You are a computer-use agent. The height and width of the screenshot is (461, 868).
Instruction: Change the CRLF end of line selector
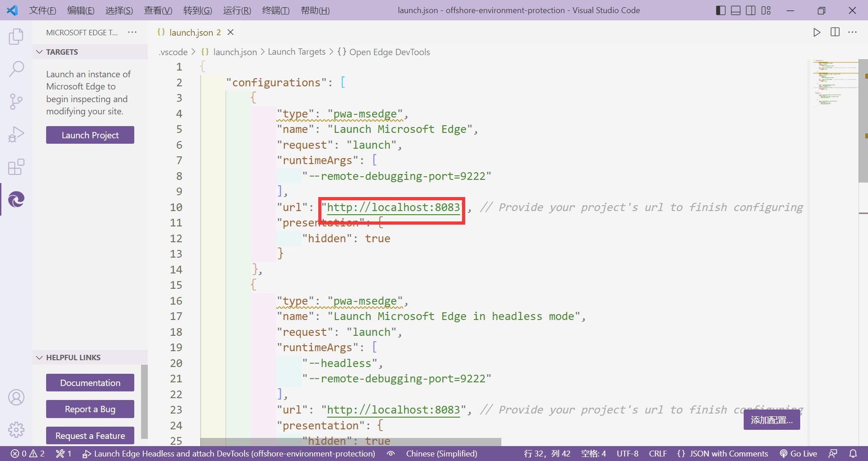(658, 454)
